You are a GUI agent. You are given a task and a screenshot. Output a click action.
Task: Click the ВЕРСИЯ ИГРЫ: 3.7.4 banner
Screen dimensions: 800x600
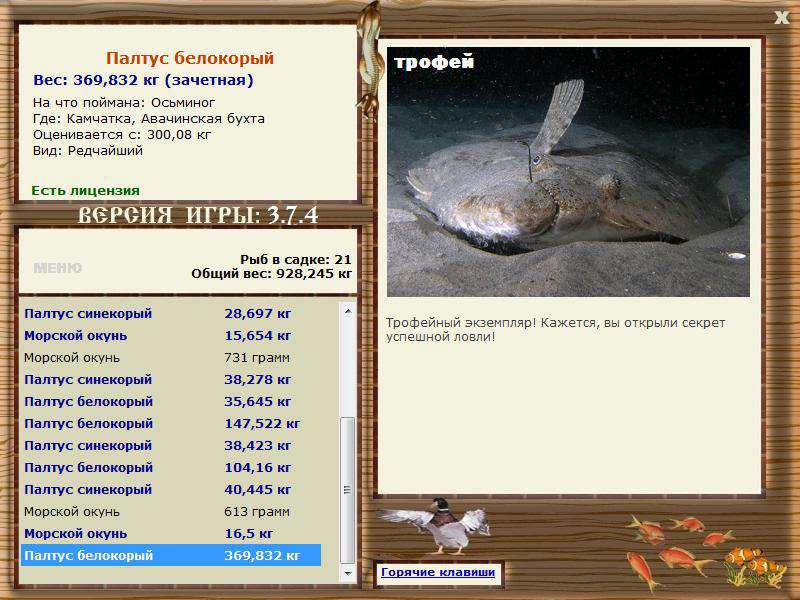tap(198, 215)
